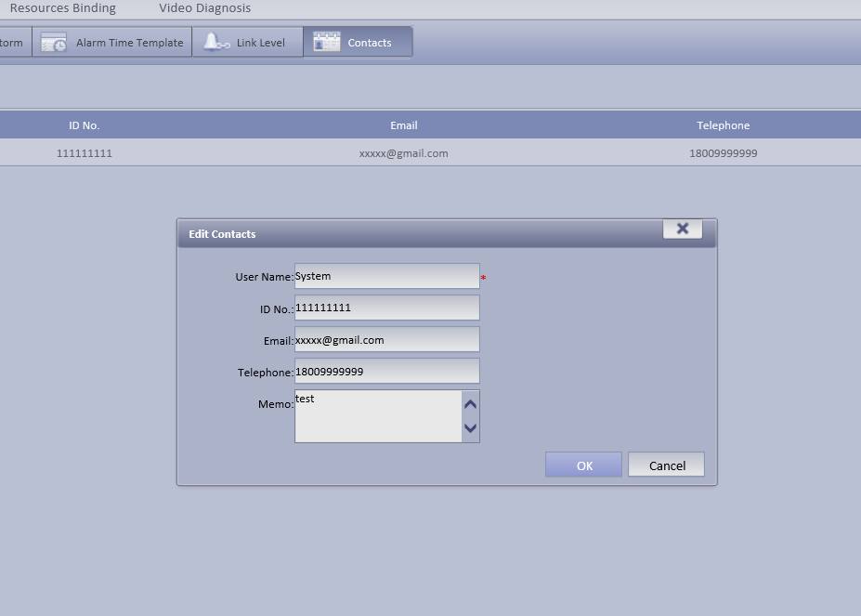Click the Edit Contacts dialog title
The width and height of the screenshot is (861, 616).
click(222, 234)
